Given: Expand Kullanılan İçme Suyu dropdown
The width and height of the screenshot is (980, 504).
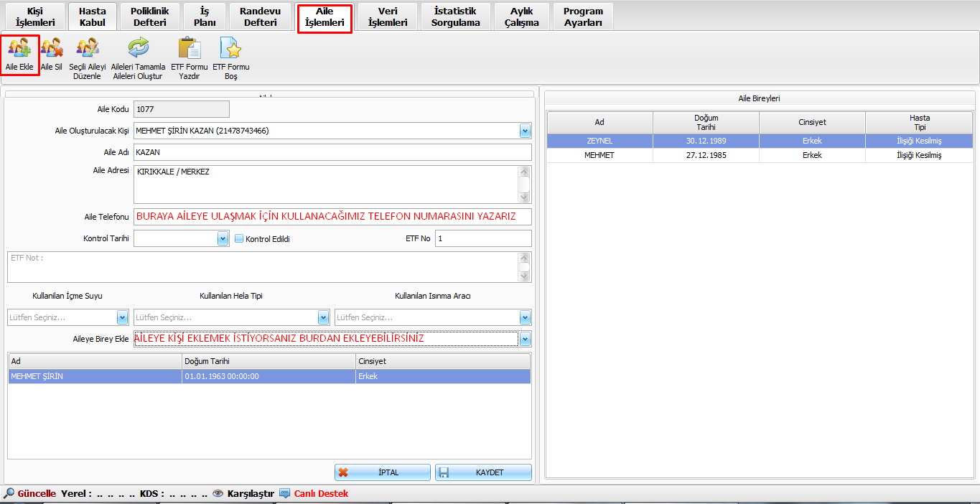Looking at the screenshot, I should point(122,318).
